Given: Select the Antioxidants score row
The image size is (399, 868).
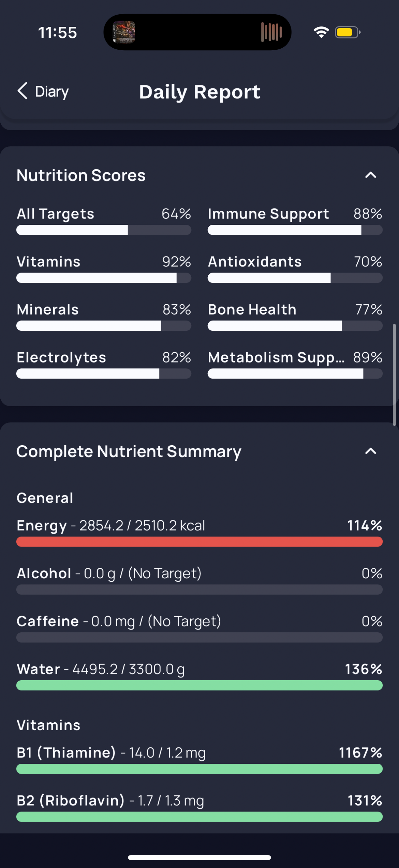Looking at the screenshot, I should coord(295,268).
